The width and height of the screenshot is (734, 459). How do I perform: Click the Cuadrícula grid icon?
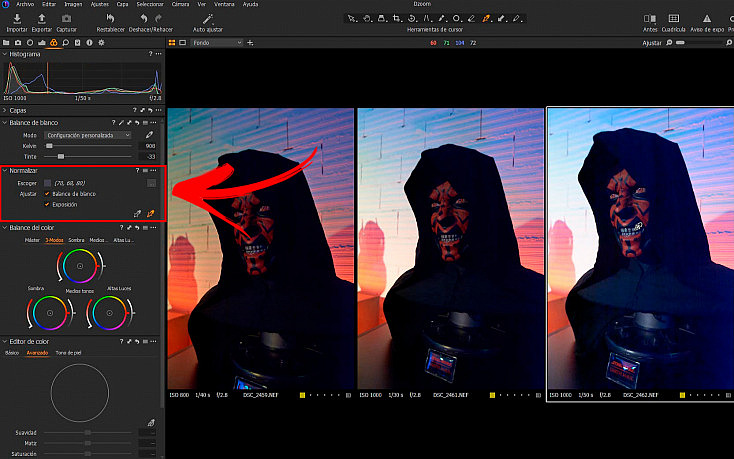(674, 19)
